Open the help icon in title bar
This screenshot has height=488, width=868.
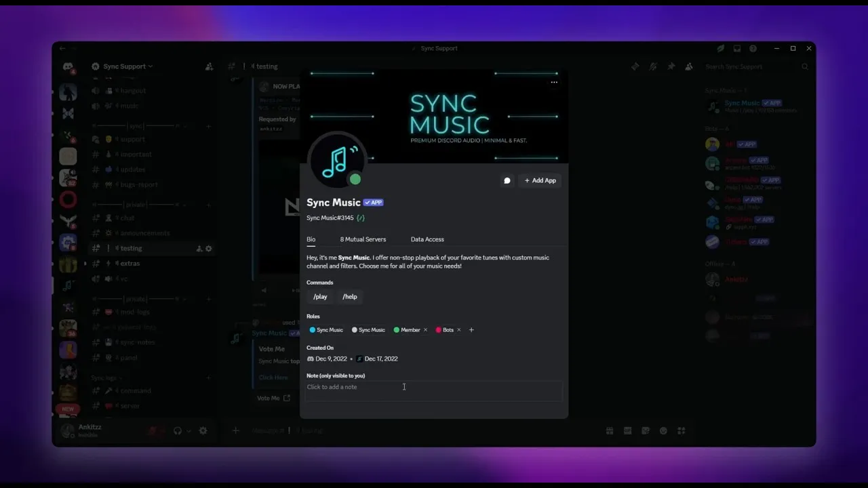coord(753,49)
